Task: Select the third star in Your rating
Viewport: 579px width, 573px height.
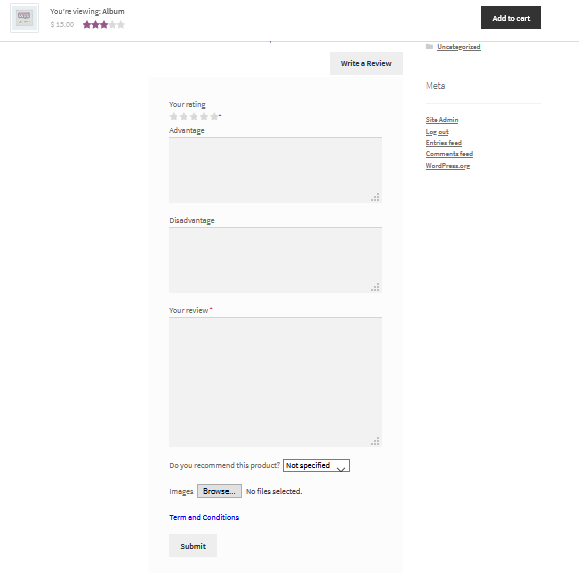Action: click(x=194, y=117)
